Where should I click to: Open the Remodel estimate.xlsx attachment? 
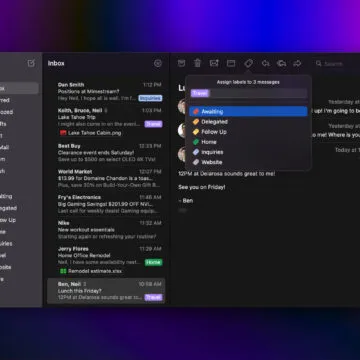91,271
